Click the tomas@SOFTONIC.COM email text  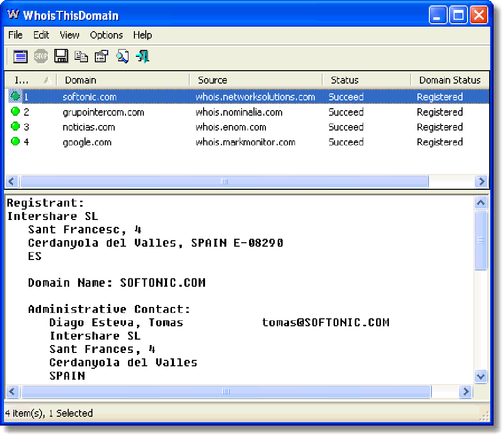coord(326,322)
